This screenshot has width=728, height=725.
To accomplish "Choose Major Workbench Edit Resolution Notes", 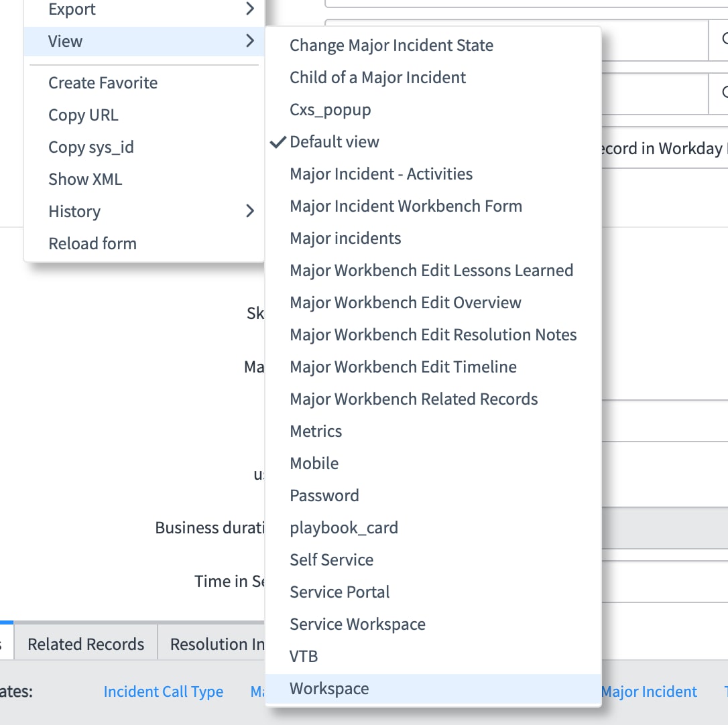I will point(433,334).
